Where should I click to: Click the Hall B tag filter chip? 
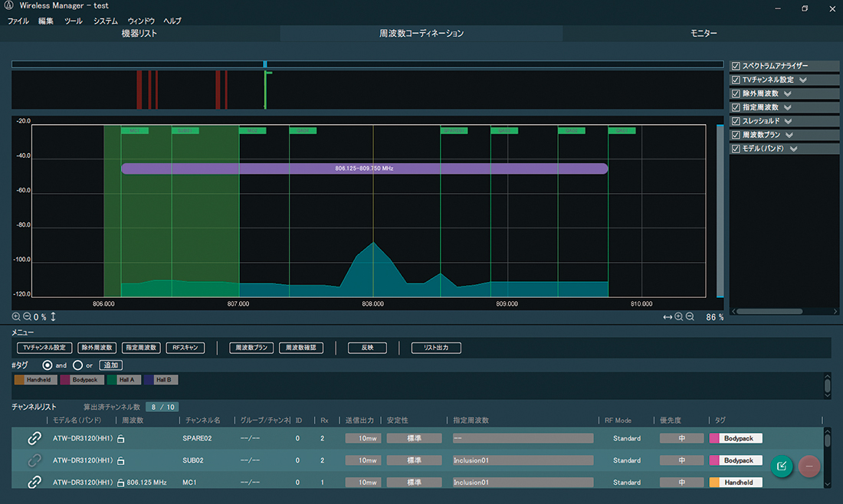click(x=161, y=380)
